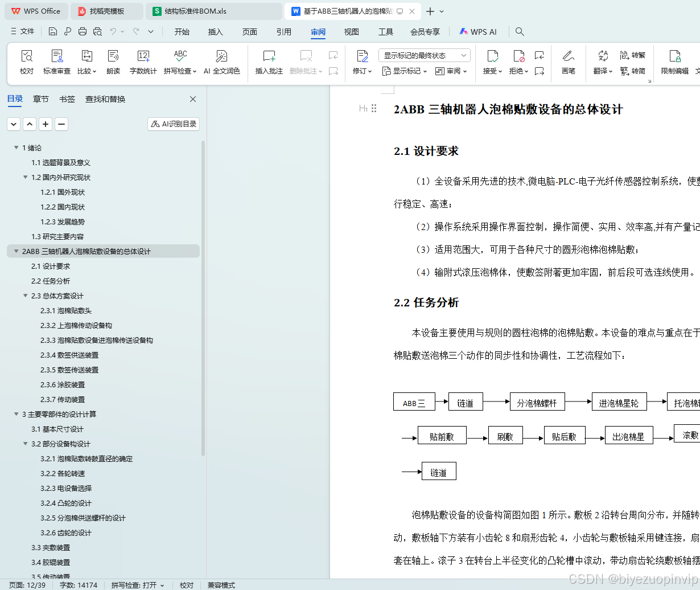
Task: Click the print icon in quick toolbar
Action: [x=83, y=31]
